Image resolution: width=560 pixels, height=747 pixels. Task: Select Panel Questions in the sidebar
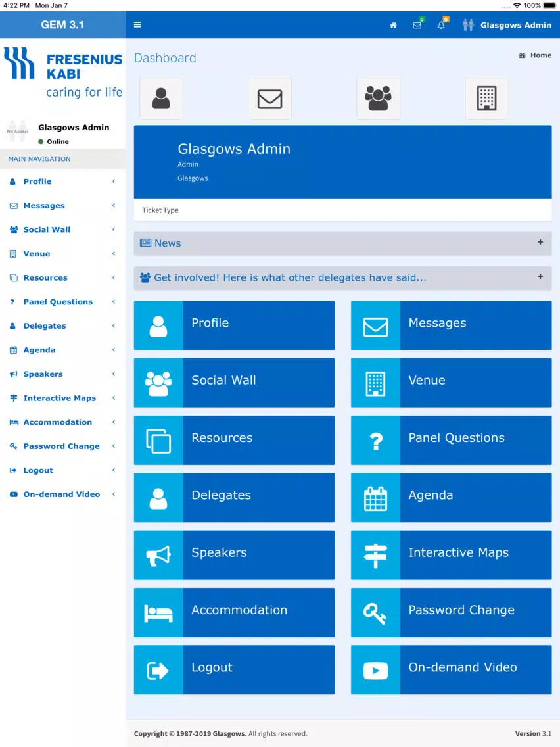(63, 302)
